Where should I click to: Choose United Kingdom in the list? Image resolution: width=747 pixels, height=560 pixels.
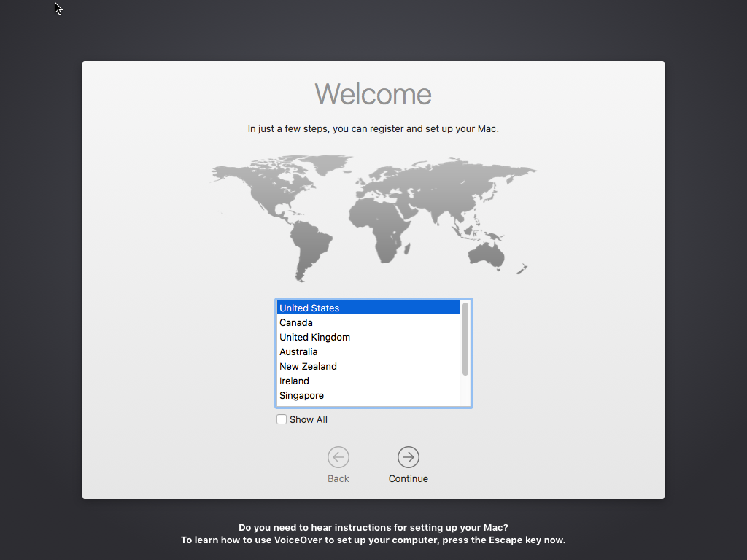pos(314,337)
